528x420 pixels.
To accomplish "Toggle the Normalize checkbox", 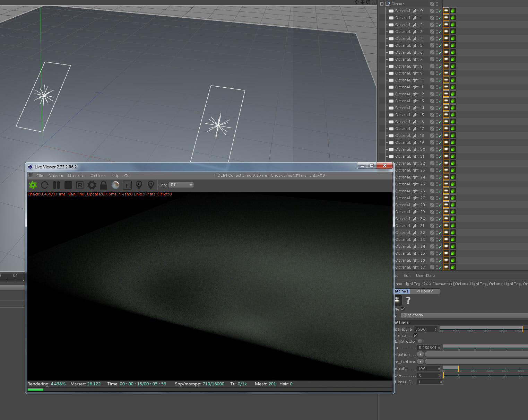I will click(x=415, y=335).
